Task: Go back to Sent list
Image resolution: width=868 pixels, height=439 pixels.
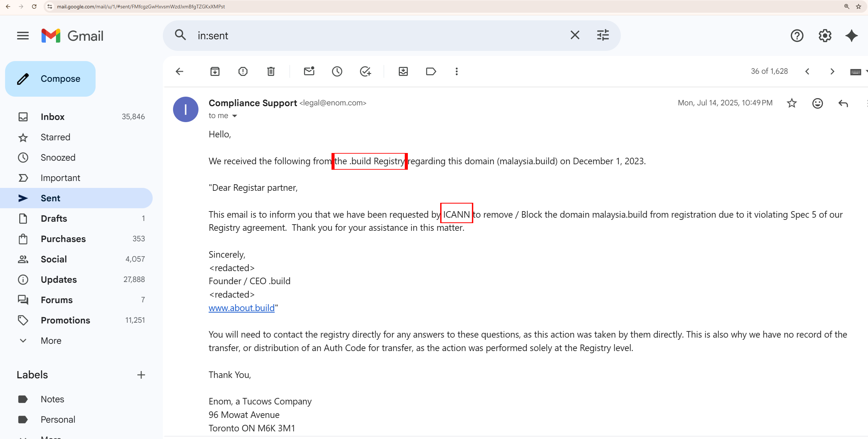Action: pyautogui.click(x=180, y=71)
